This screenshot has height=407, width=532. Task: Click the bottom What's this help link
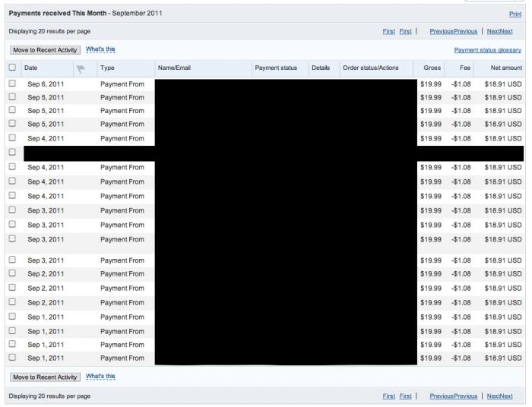click(100, 377)
